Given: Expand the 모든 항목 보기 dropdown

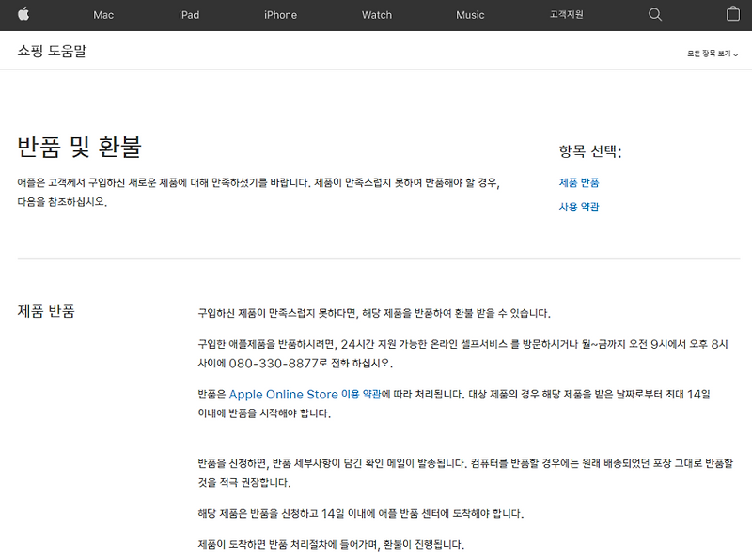Looking at the screenshot, I should 713,54.
